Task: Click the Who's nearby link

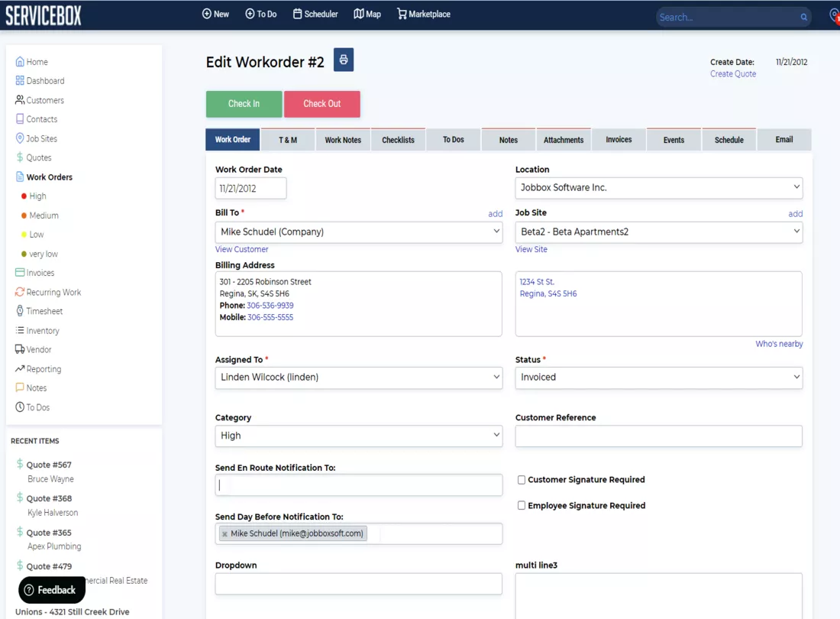Action: 779,344
